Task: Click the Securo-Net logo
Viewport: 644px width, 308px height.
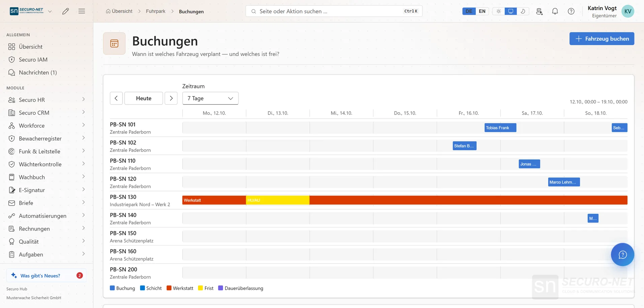Action: click(27, 11)
